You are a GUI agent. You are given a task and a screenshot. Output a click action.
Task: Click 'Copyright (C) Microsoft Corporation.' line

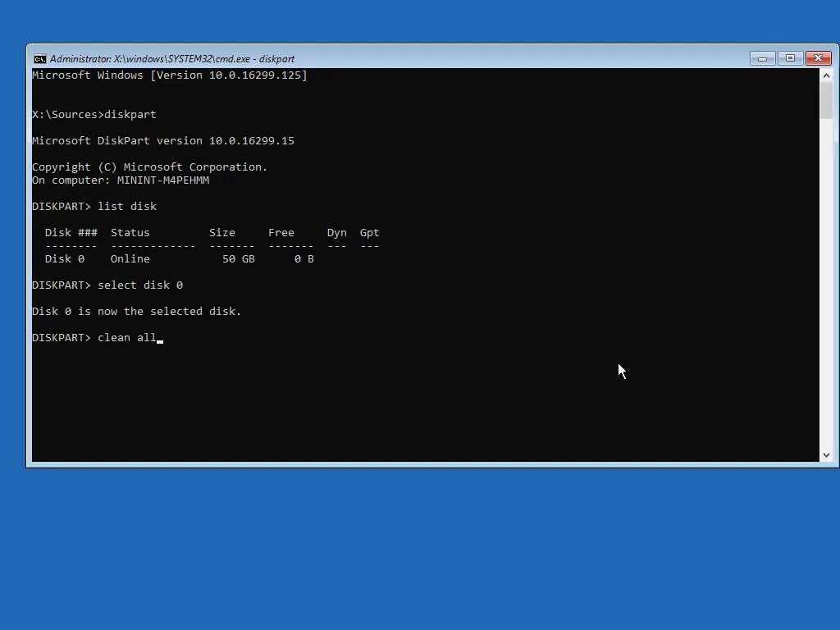(x=149, y=167)
